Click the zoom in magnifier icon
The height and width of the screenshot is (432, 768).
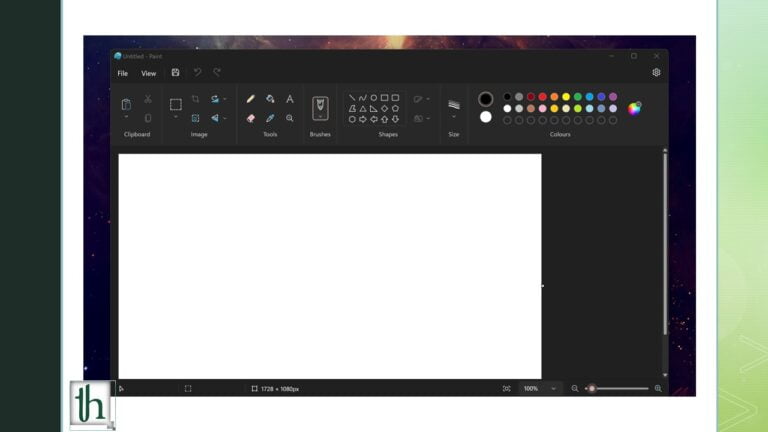[658, 388]
